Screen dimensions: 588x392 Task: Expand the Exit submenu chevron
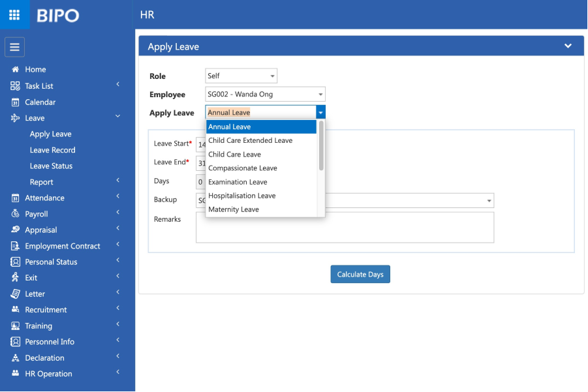tap(117, 276)
